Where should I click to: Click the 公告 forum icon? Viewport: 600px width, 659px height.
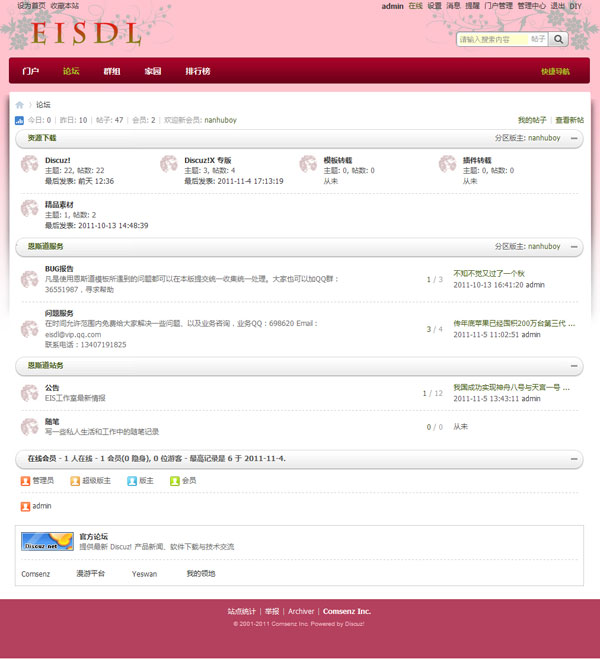tap(29, 393)
